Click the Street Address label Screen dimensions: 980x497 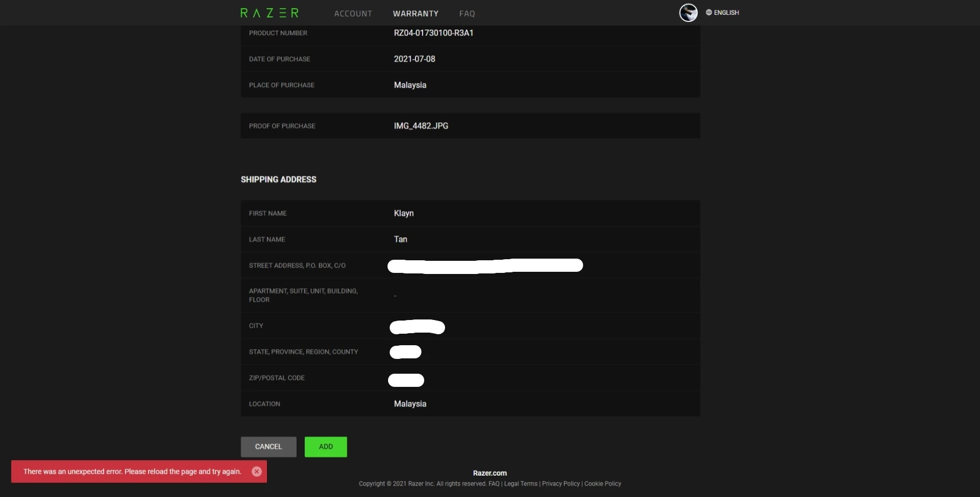pyautogui.click(x=297, y=266)
